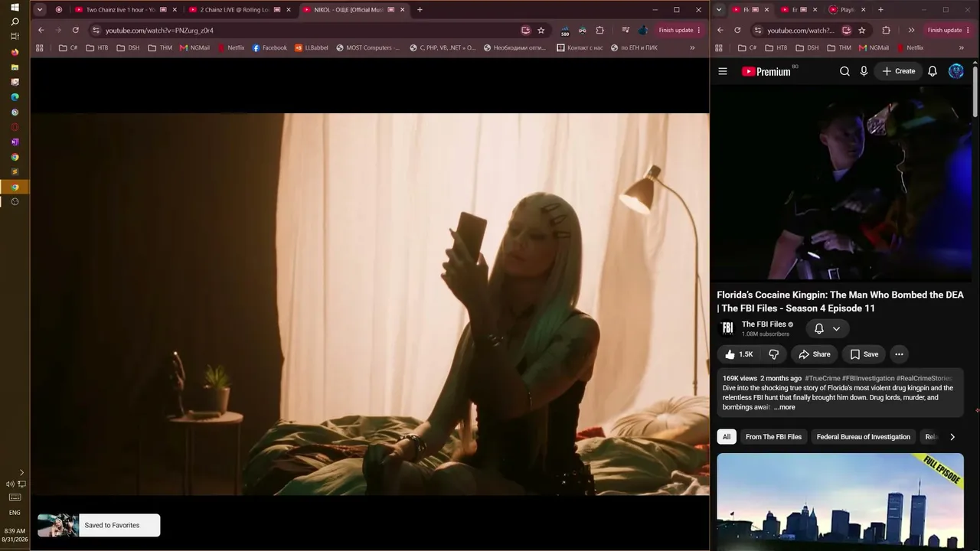Open more actions menu under the video
The image size is (980, 551).
point(899,354)
